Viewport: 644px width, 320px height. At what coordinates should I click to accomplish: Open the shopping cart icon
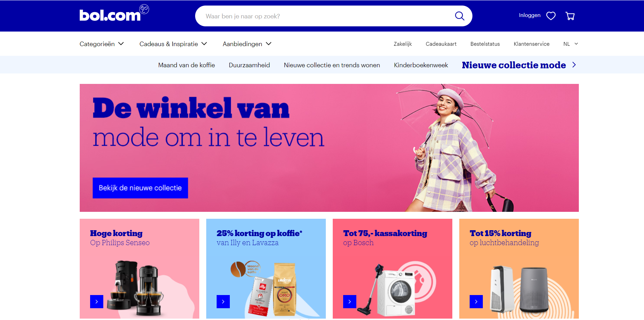[x=570, y=16]
